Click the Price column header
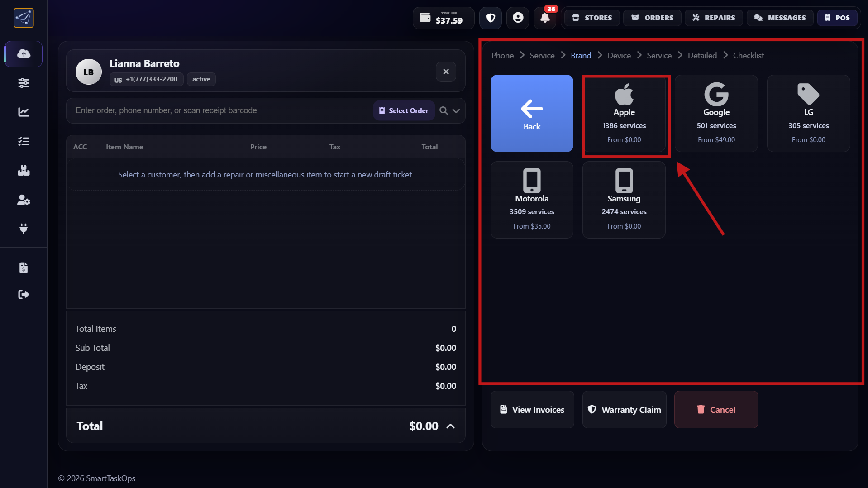The image size is (868, 488). coord(258,147)
